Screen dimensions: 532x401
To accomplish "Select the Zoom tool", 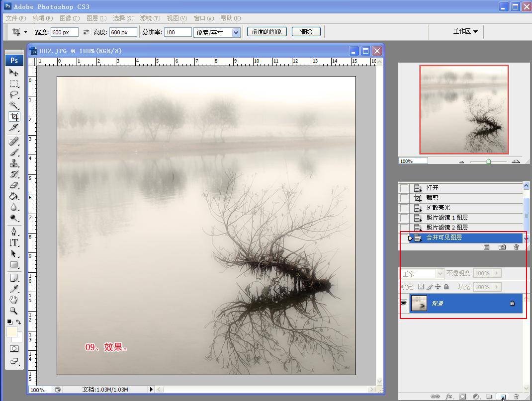I will pyautogui.click(x=14, y=311).
